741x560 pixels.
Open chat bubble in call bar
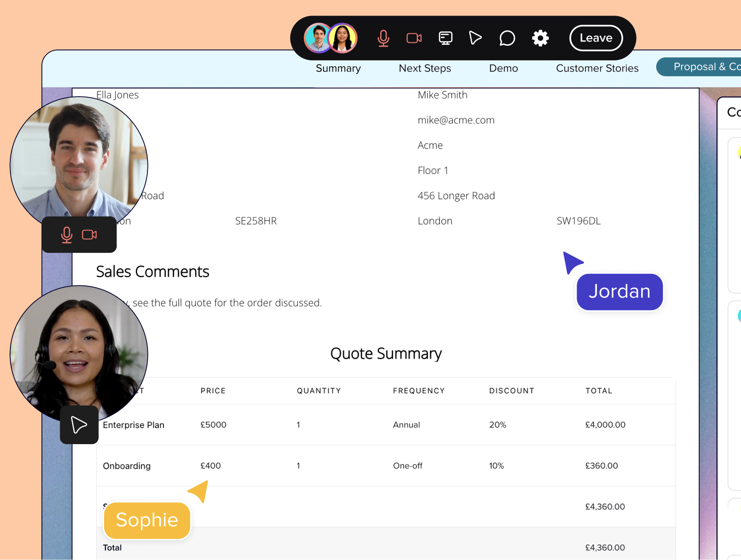(507, 38)
